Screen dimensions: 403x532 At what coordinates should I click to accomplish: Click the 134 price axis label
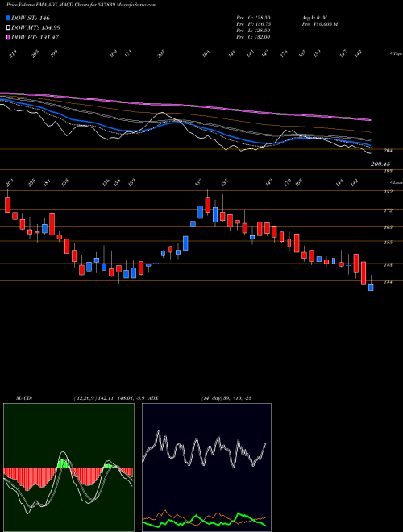(388, 282)
